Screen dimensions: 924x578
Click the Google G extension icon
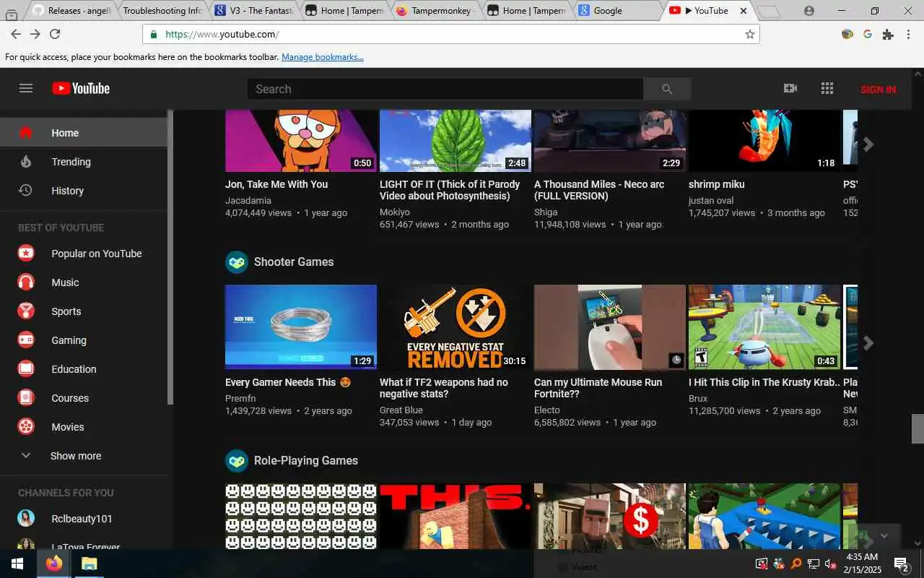pos(868,34)
